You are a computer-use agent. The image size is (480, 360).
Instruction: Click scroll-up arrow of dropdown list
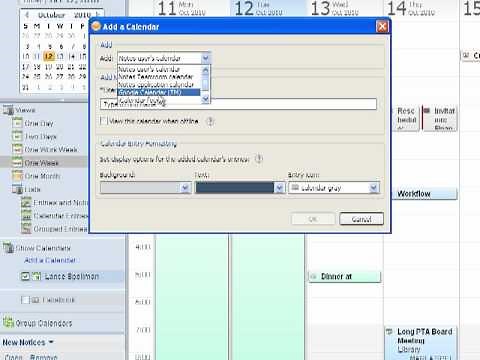point(205,70)
